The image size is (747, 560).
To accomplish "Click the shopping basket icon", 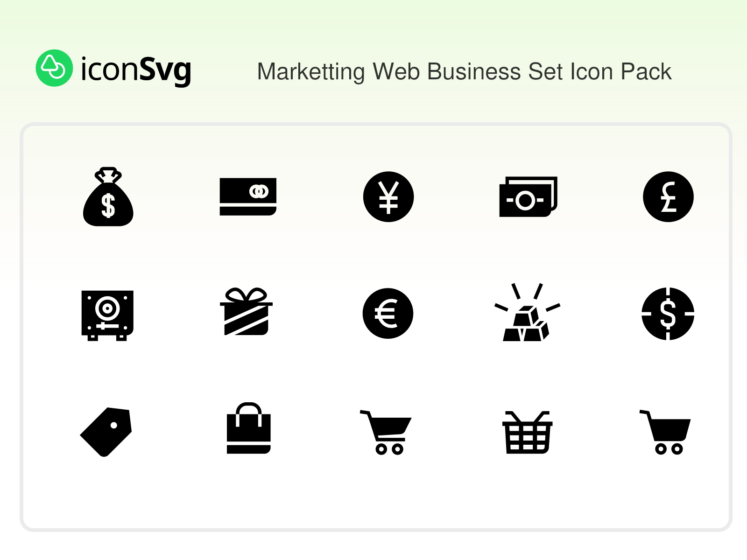I will (527, 432).
